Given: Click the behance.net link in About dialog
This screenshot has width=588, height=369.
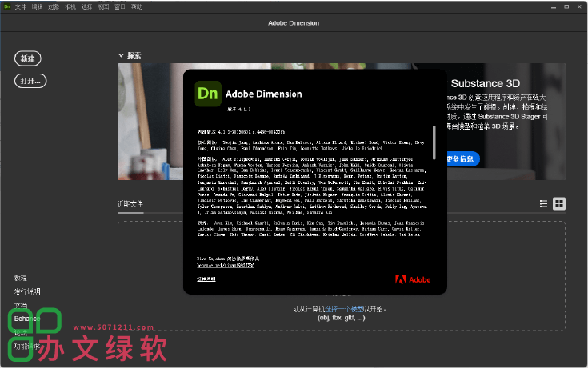Looking at the screenshot, I should point(226,266).
